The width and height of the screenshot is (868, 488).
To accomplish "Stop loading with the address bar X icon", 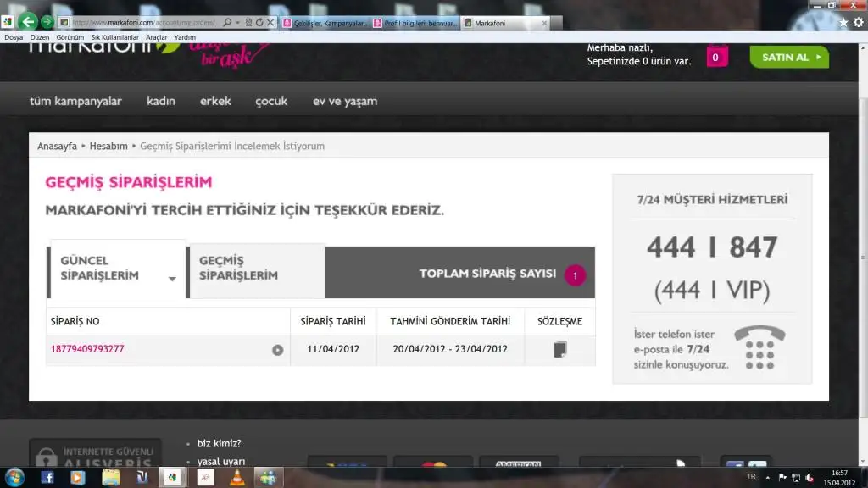I will [270, 23].
